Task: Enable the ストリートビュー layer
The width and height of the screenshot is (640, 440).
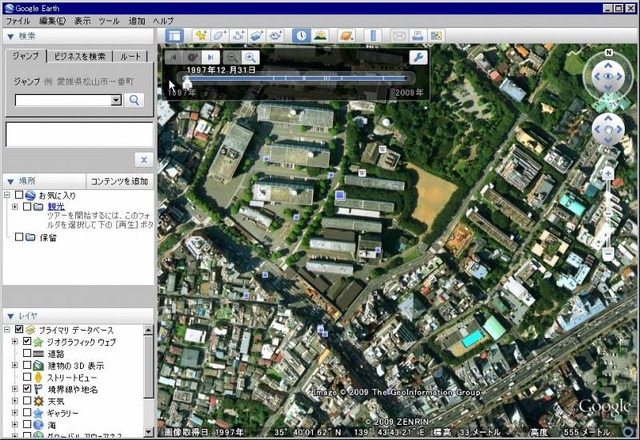Action: [x=27, y=377]
